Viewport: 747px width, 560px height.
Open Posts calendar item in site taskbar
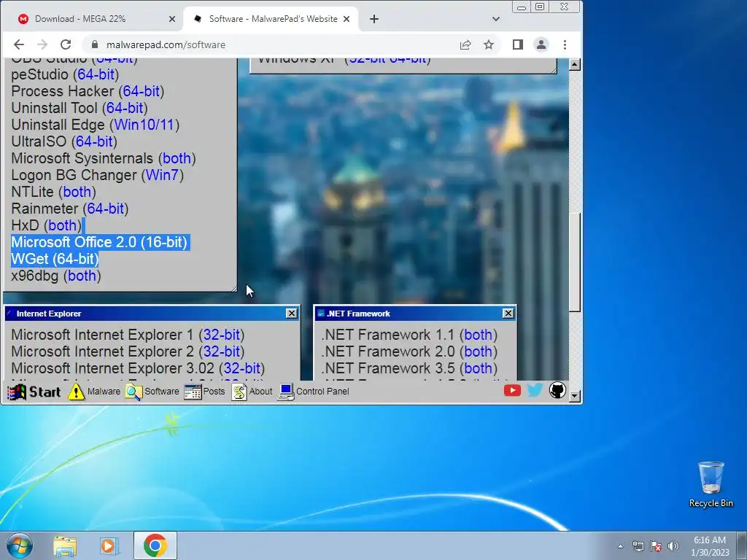tap(204, 392)
